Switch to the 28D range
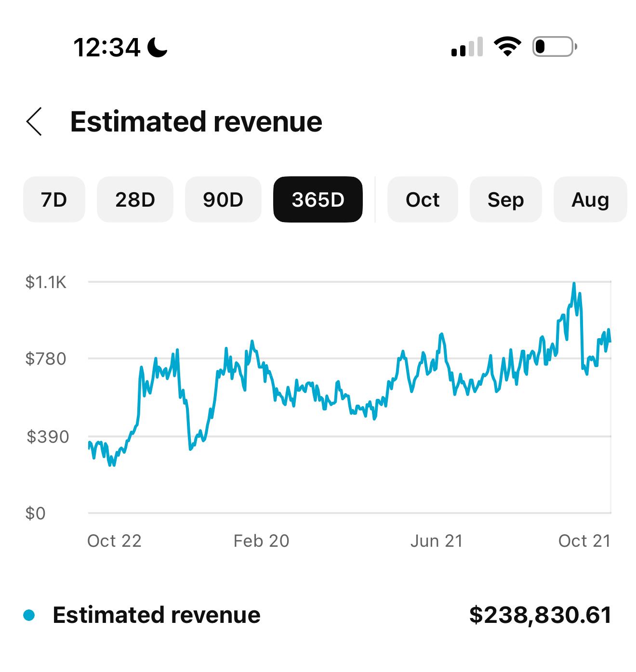The width and height of the screenshot is (636, 672). pyautogui.click(x=135, y=199)
